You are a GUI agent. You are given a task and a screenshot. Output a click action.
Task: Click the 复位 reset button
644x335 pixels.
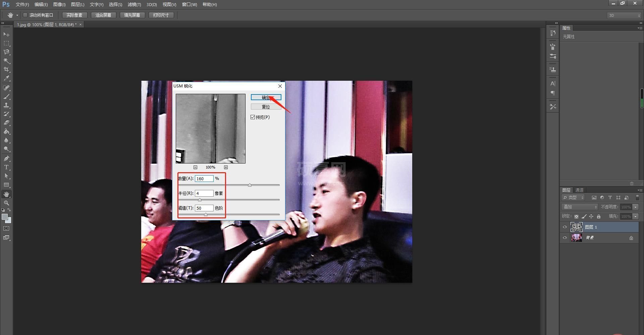[266, 107]
